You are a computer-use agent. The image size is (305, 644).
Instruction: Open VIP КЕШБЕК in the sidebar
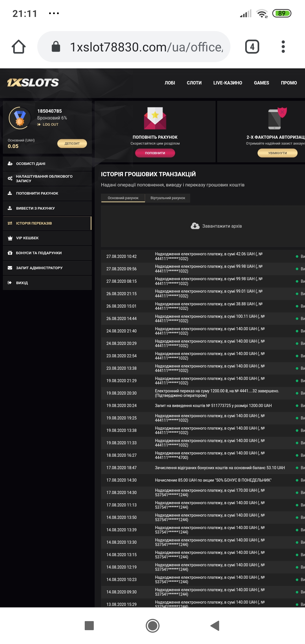(x=27, y=238)
